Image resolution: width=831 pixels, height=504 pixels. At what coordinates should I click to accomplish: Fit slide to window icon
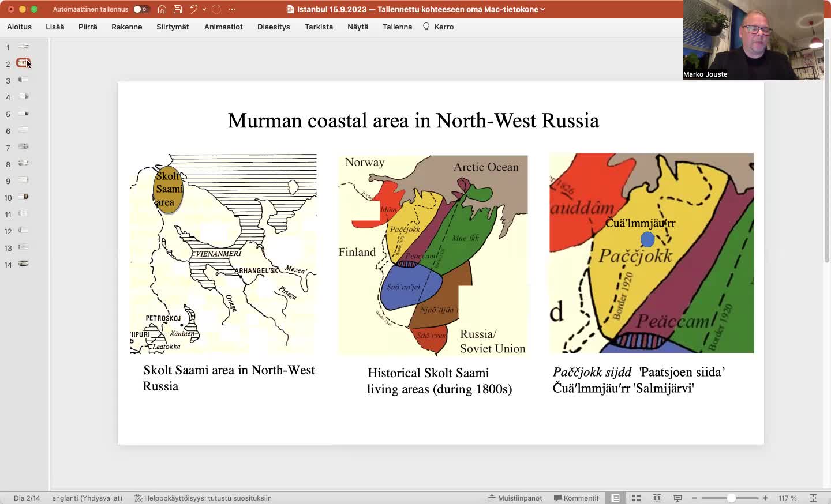click(x=813, y=498)
